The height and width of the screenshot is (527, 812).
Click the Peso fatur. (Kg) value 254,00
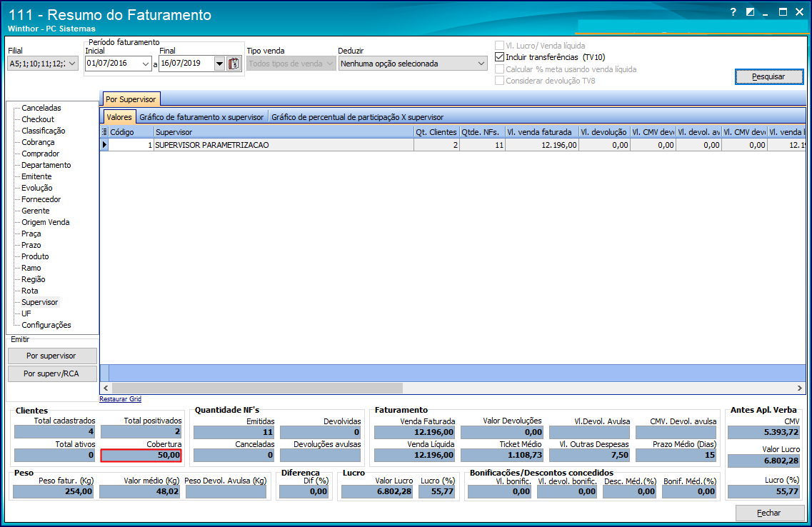pos(53,491)
